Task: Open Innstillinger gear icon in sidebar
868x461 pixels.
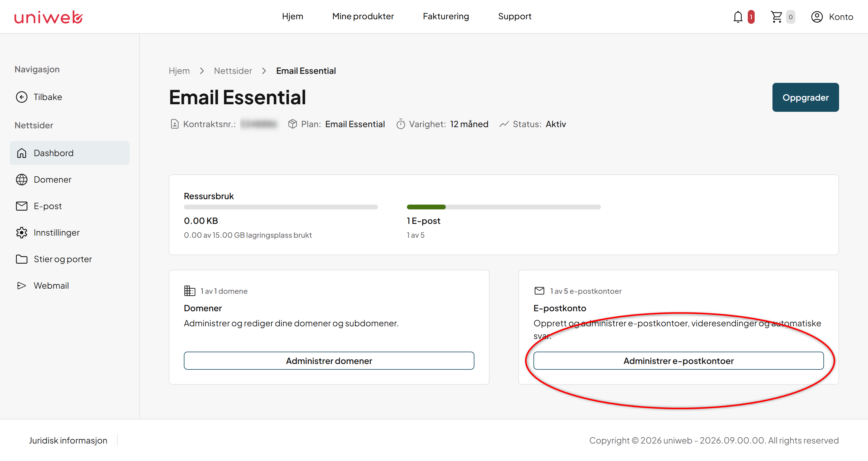Action: point(22,233)
